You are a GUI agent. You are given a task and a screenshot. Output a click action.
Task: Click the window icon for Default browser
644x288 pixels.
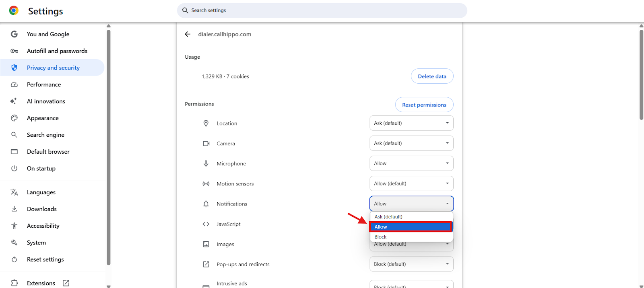click(x=14, y=152)
